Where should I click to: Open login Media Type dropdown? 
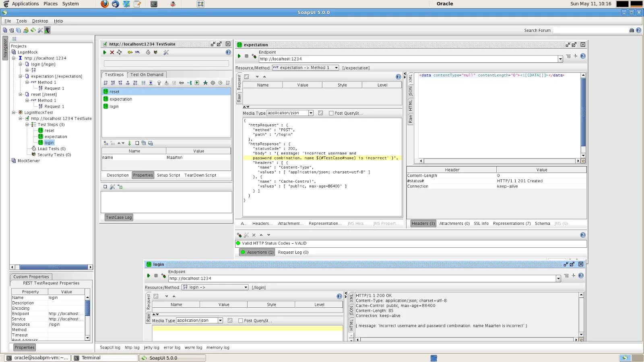pyautogui.click(x=220, y=321)
